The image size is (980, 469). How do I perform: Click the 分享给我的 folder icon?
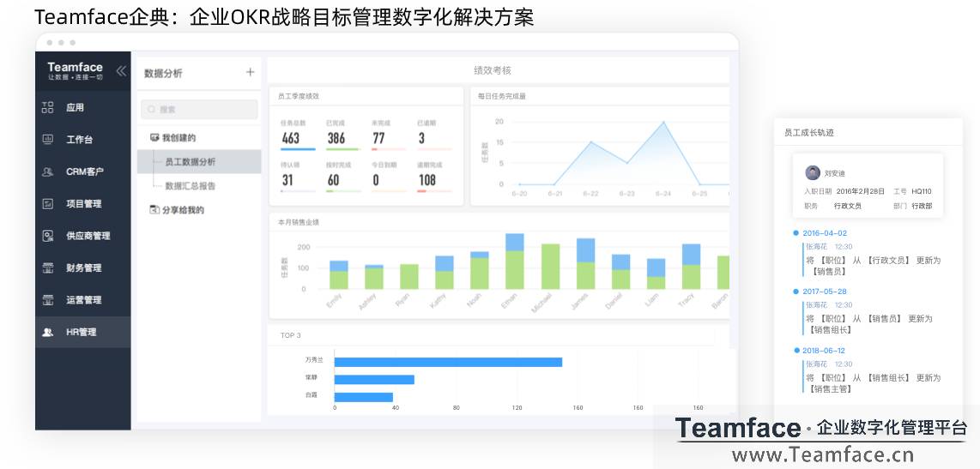pyautogui.click(x=154, y=210)
